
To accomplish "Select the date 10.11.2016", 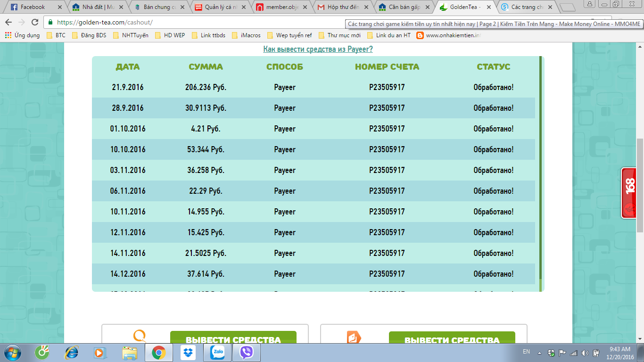I will [128, 212].
